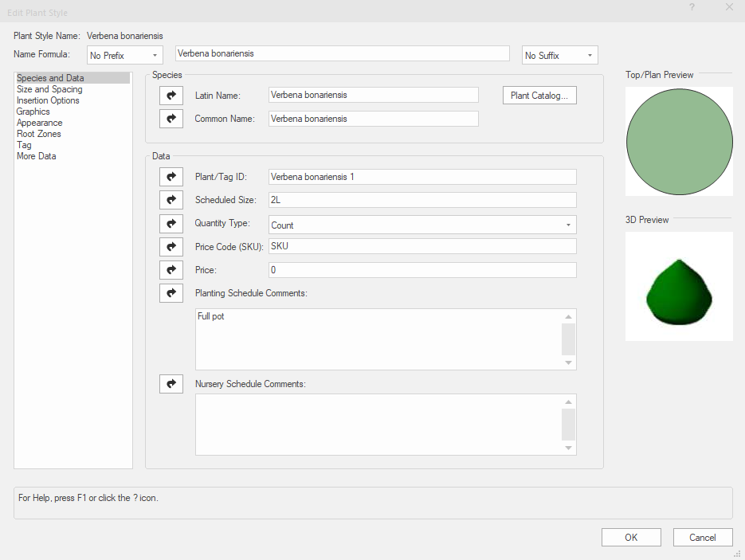
Task: Click the arrow icon beside Planting Schedule Comments
Action: 171,293
